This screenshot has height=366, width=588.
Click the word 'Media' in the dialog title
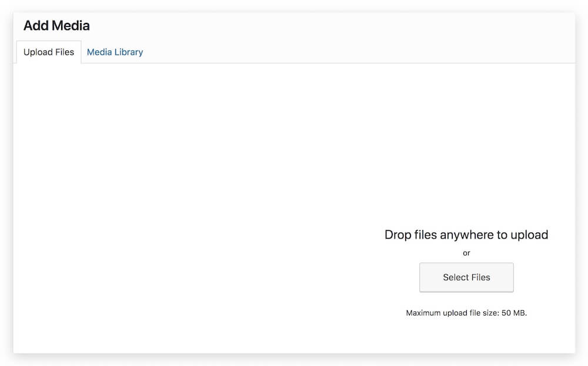pyautogui.click(x=71, y=26)
